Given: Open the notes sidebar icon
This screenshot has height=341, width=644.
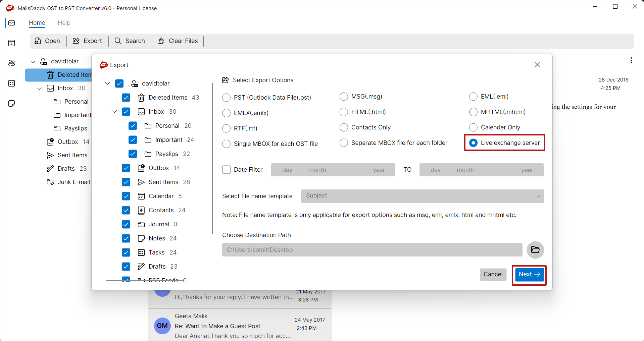Looking at the screenshot, I should click(12, 103).
